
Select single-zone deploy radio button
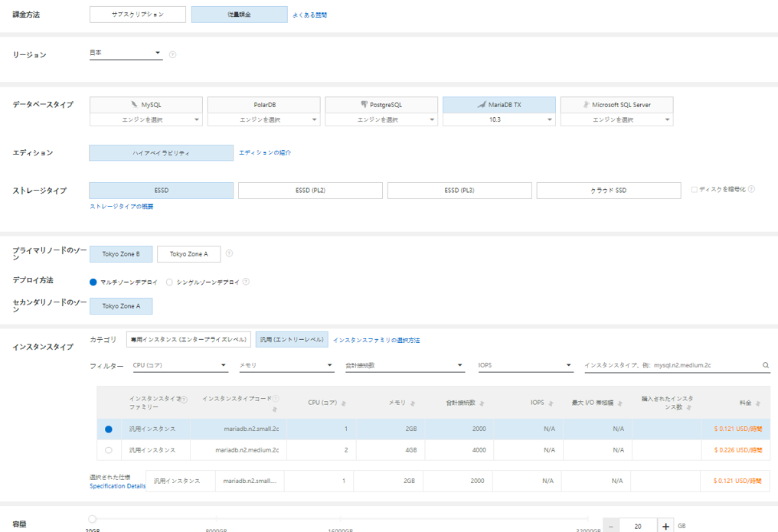click(x=169, y=282)
